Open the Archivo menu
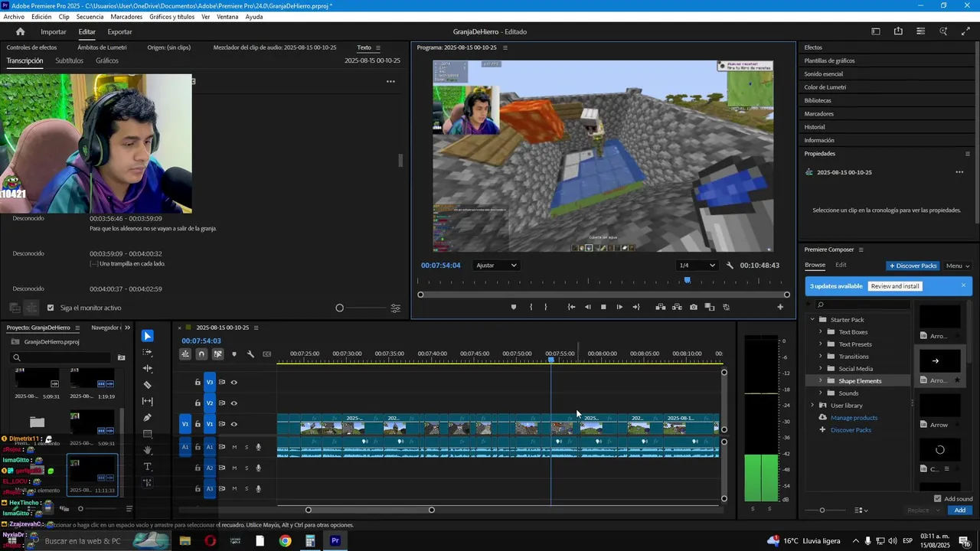The height and width of the screenshot is (551, 980). [14, 17]
